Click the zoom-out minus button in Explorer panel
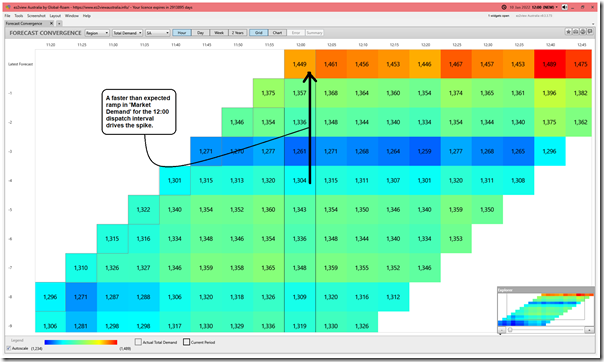Screen dimensions: 604x362 (501, 330)
